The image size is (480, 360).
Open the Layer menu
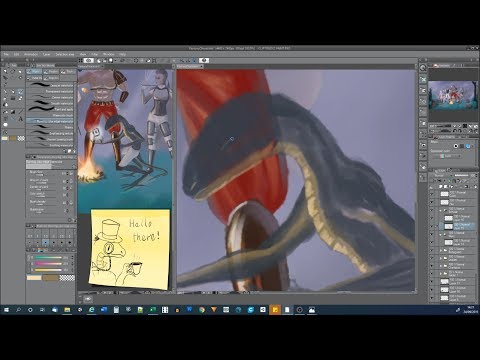coord(46,54)
